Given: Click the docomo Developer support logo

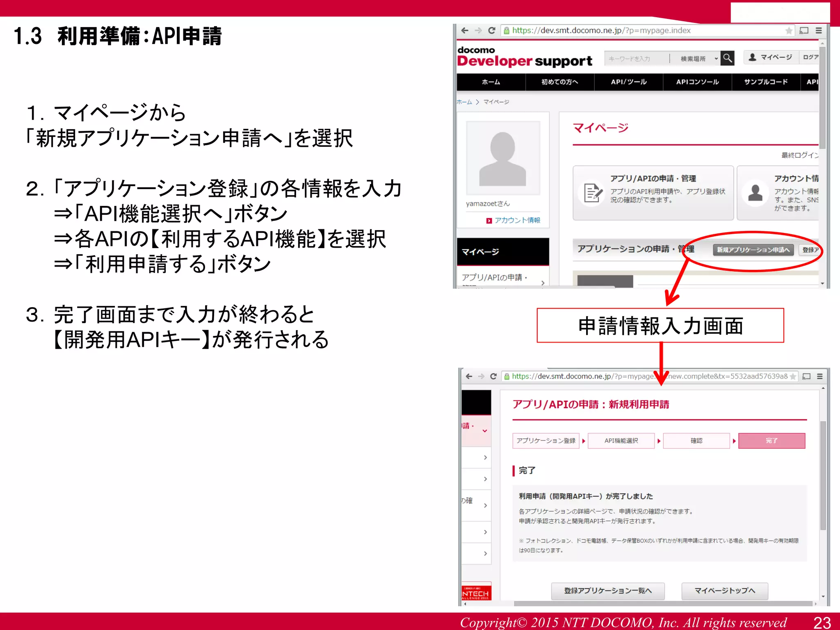Looking at the screenshot, I should (x=525, y=57).
